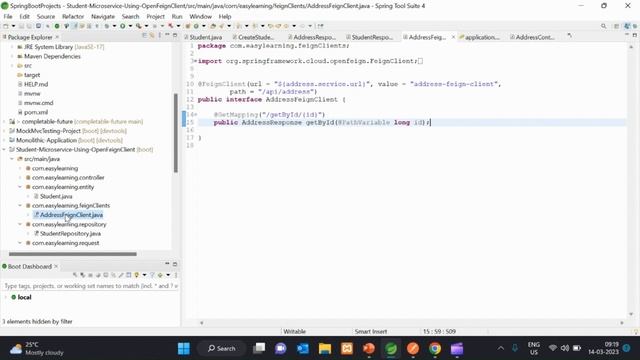Open File Explorer from the taskbar

pos(325,349)
